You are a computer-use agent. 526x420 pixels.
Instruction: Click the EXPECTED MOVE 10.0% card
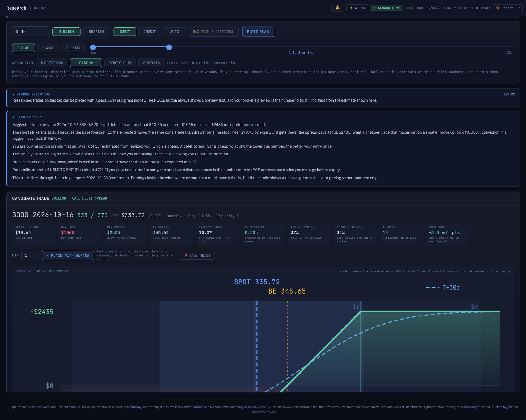(x=217, y=235)
